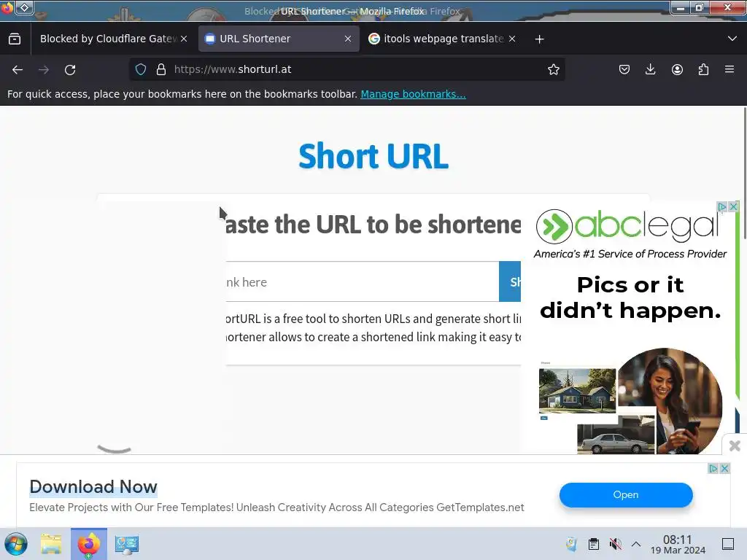
Task: Click the abclegal logo in ad
Action: 627,226
